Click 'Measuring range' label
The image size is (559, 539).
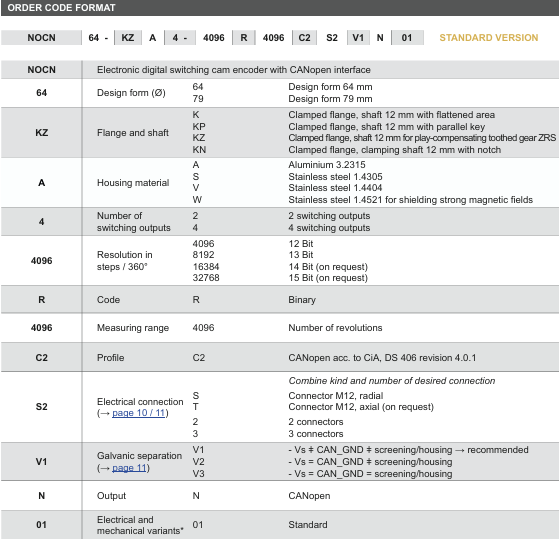(x=133, y=328)
